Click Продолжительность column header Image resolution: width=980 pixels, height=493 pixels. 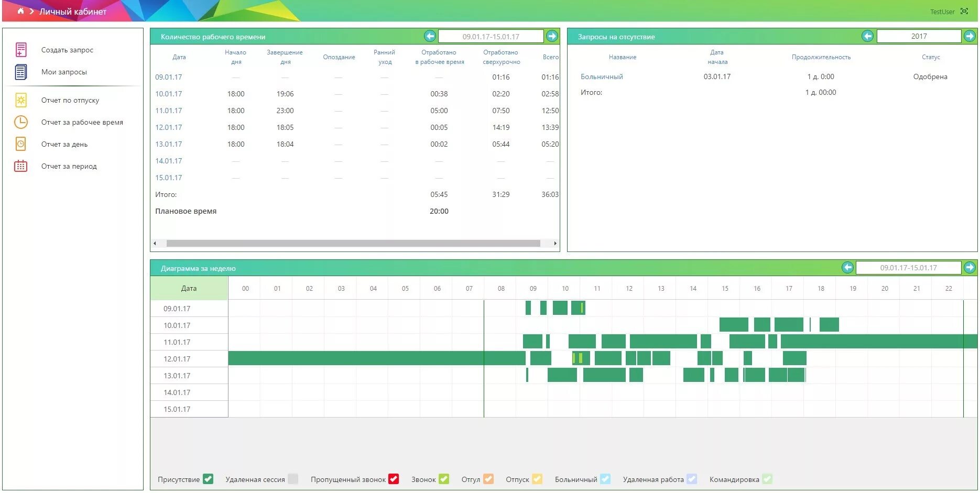pos(821,57)
